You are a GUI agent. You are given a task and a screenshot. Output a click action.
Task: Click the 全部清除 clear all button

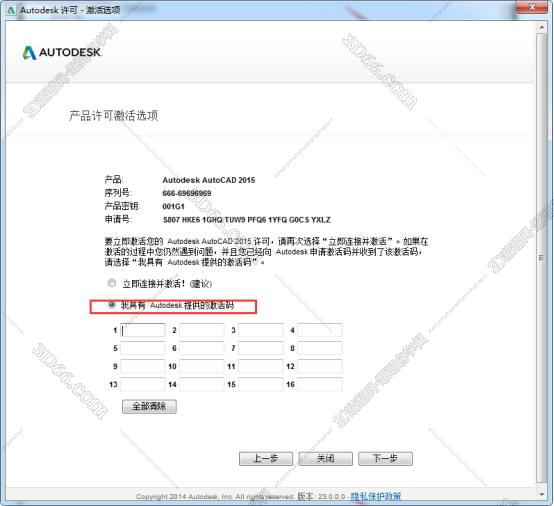click(x=149, y=406)
